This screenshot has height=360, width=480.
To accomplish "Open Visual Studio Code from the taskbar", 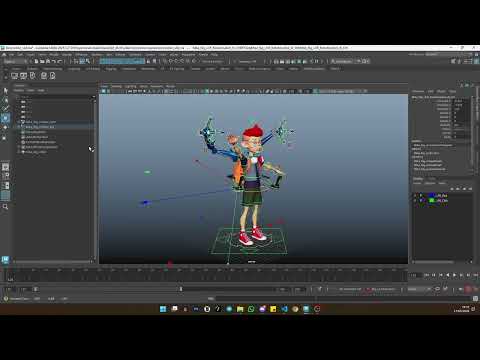I will coord(284,309).
